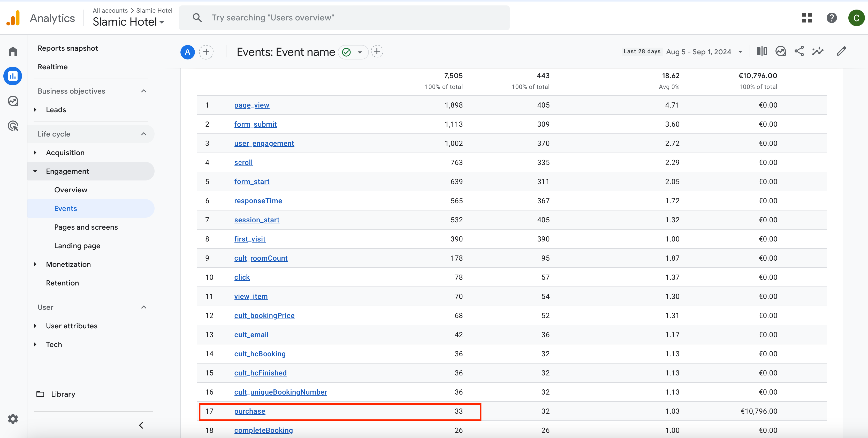This screenshot has width=868, height=438.
Task: Open the Google apps grid icon
Action: click(x=807, y=18)
